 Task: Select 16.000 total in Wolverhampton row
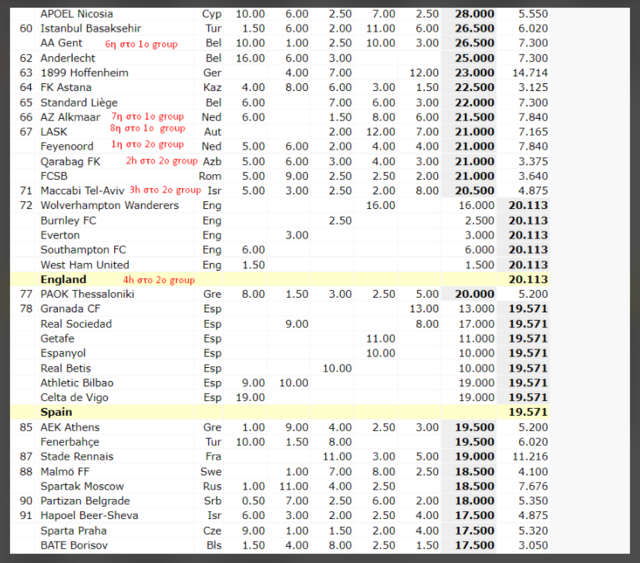tap(476, 205)
